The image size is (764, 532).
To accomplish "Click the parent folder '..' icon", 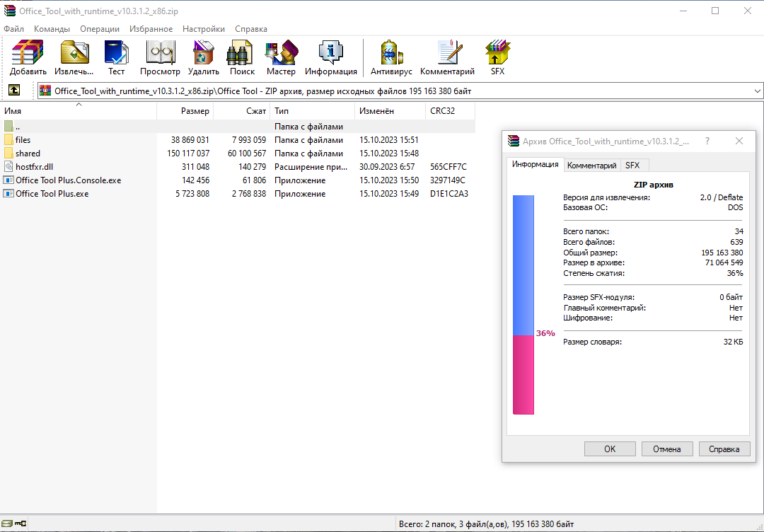I will pos(8,127).
